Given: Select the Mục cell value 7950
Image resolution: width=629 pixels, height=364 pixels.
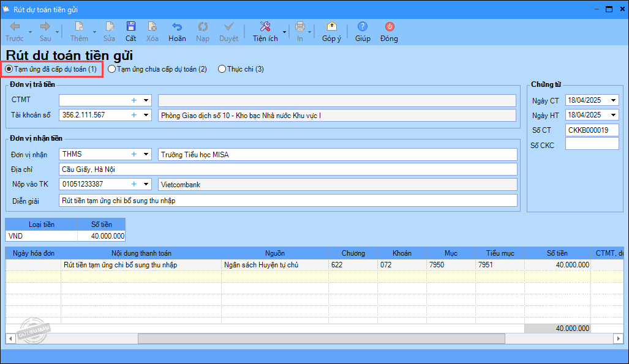Looking at the screenshot, I should tap(451, 265).
